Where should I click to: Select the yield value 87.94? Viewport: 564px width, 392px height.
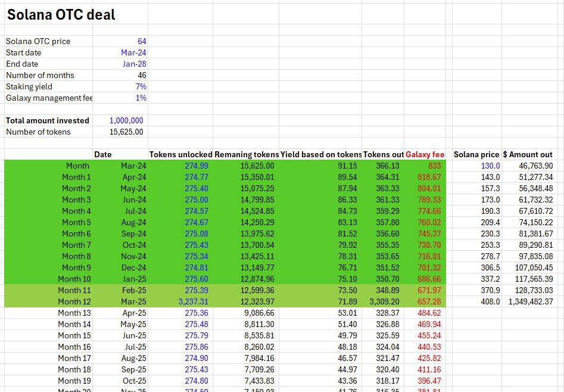click(347, 189)
